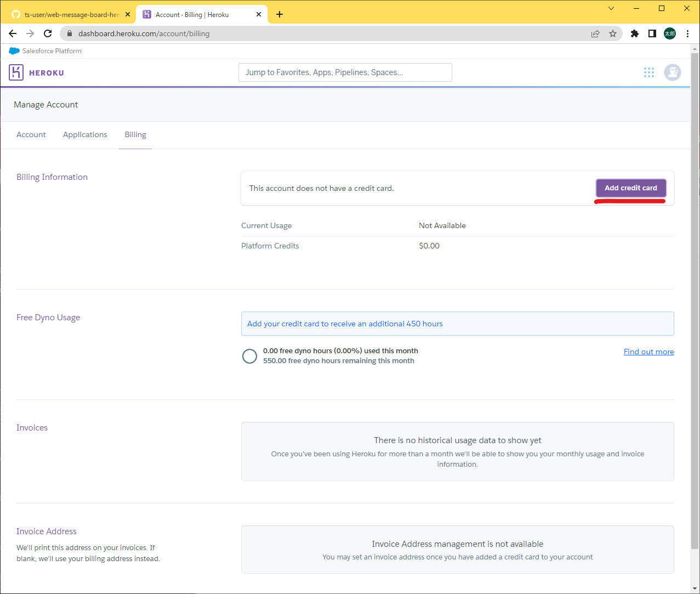
Task: Click 'There is no historical usage data' message
Action: (x=458, y=440)
